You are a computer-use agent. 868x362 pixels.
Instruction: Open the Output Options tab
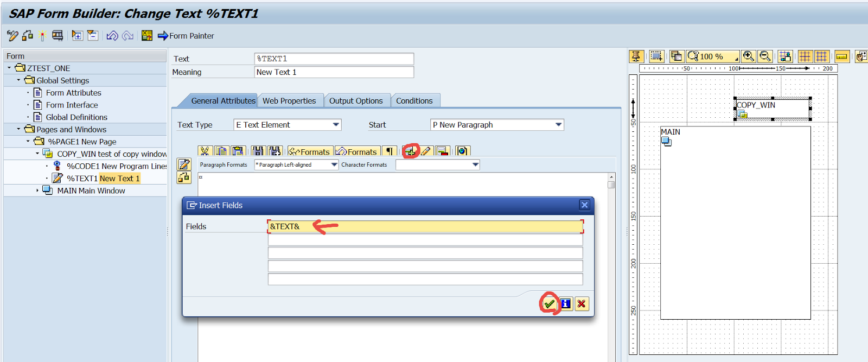point(356,100)
